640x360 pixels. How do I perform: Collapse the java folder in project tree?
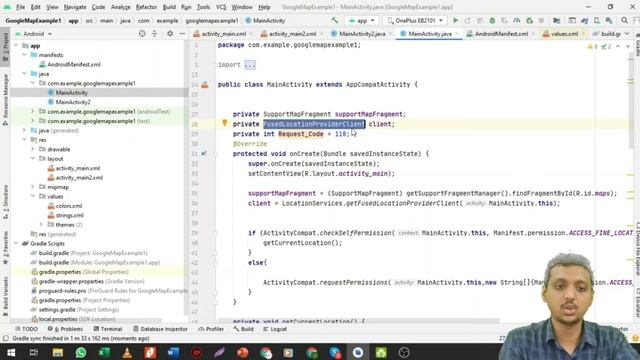(24, 73)
